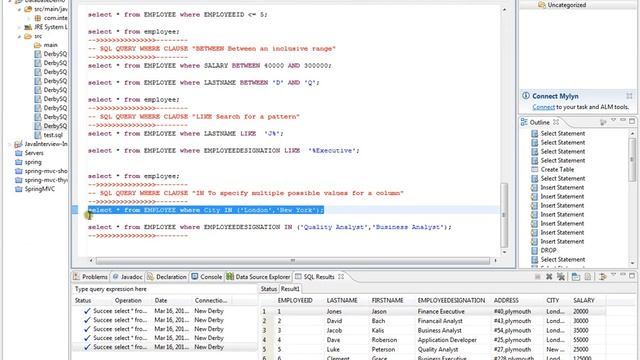640x360 pixels.
Task: Click the Outline toolbar icon beside its view menu
Action: tap(603, 122)
